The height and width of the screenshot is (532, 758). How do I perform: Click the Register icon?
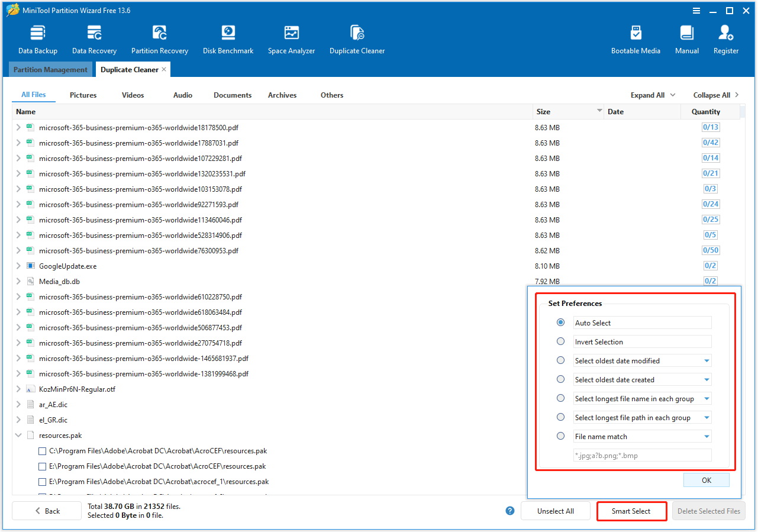point(725,37)
